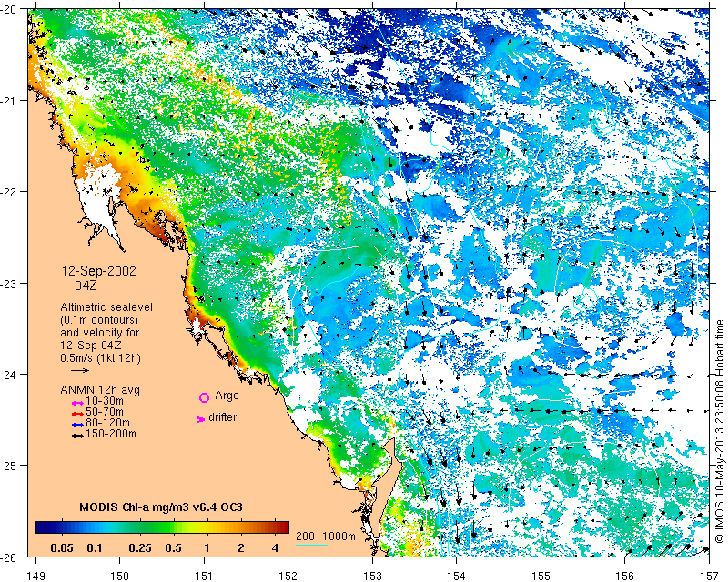728x582 pixels.
Task: Select the magenta 10-30m ANMN arrow symbol
Action: click(77, 403)
